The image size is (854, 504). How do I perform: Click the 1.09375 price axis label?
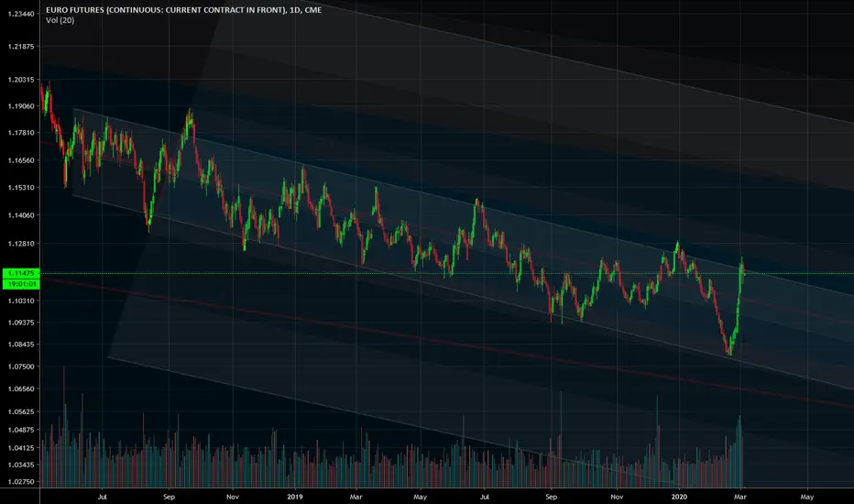click(21, 322)
